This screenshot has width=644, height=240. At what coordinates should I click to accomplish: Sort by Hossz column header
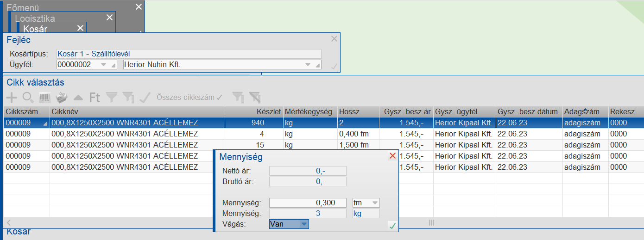tap(358, 111)
